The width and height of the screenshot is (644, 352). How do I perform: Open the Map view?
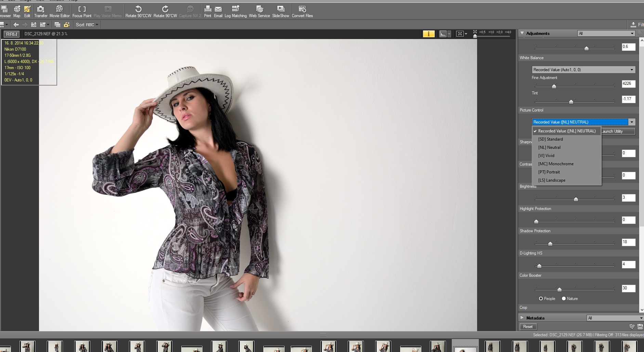17,9
